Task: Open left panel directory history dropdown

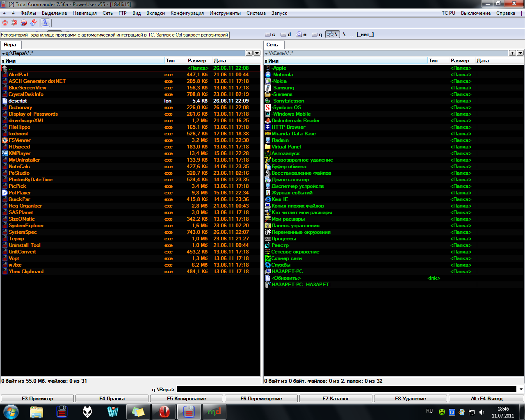Action: coord(257,53)
